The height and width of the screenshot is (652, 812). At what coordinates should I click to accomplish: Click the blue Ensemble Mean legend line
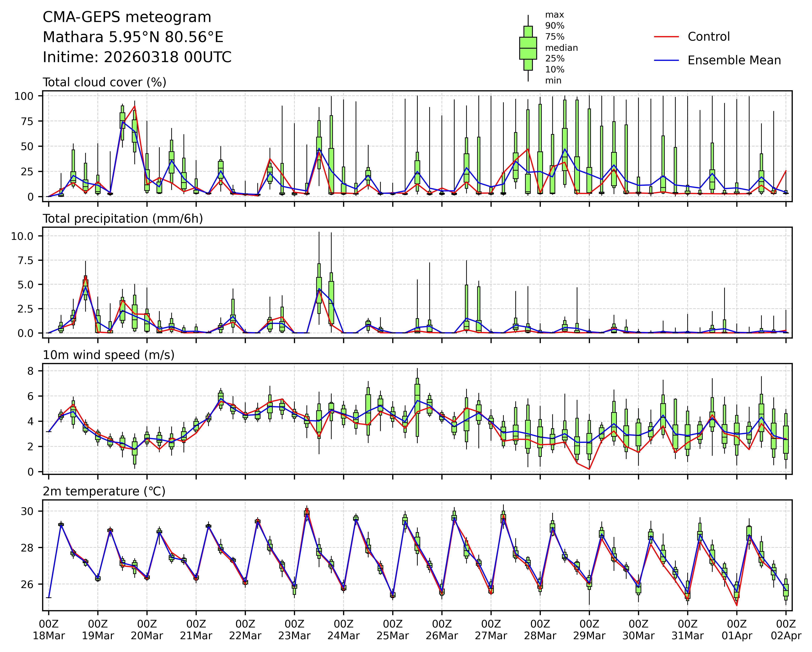click(x=666, y=60)
